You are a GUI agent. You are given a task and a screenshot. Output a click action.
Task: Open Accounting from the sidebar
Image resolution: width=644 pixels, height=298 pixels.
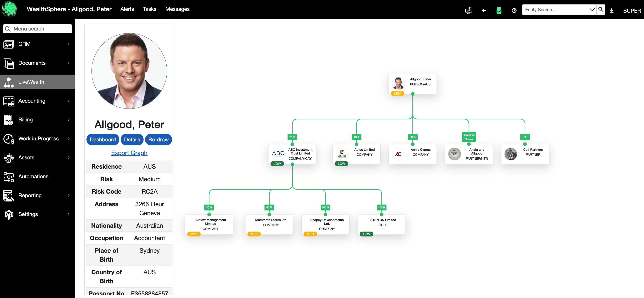point(8,101)
